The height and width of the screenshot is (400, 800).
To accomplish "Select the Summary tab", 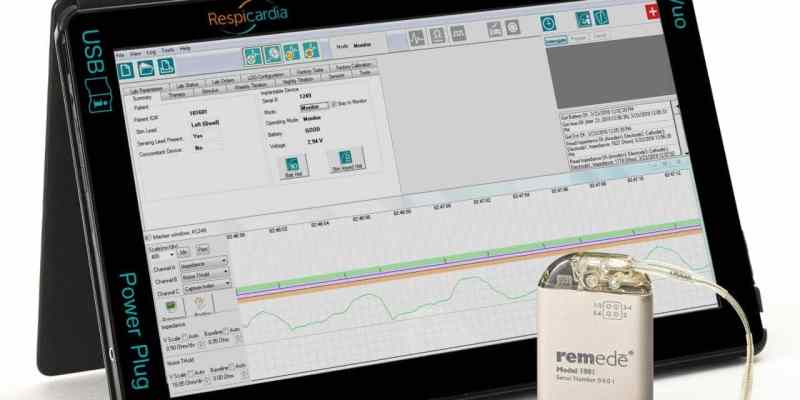I will point(142,97).
